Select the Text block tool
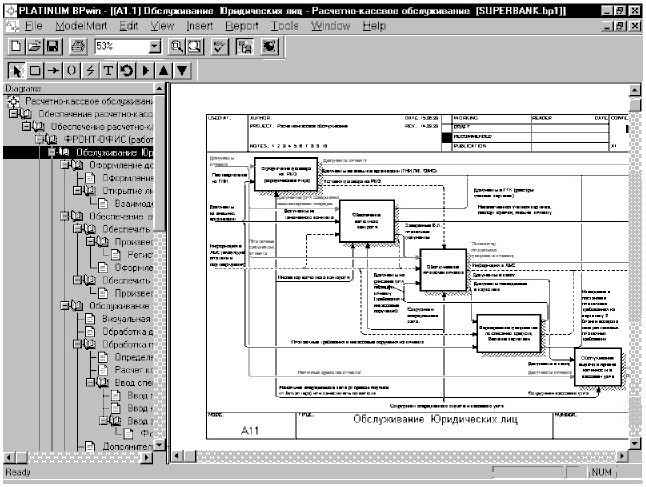Image resolution: width=646 pixels, height=487 pixels. (x=107, y=71)
